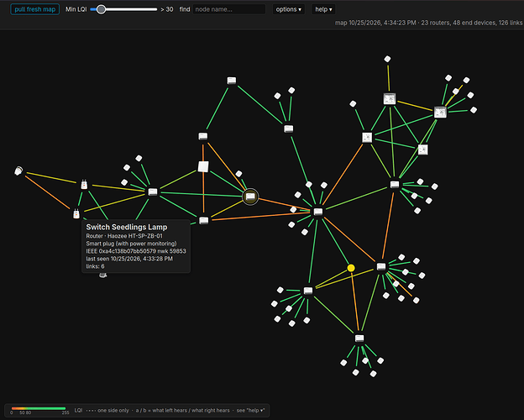Click the 'Min LQI' label
Image resolution: width=524 pixels, height=420 pixels.
pos(76,9)
